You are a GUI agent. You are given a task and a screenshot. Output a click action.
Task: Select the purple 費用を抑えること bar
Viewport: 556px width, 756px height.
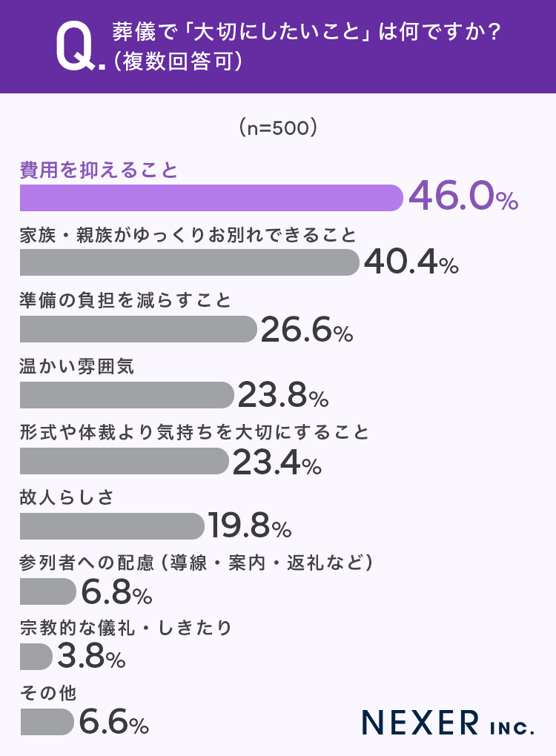coord(211,199)
